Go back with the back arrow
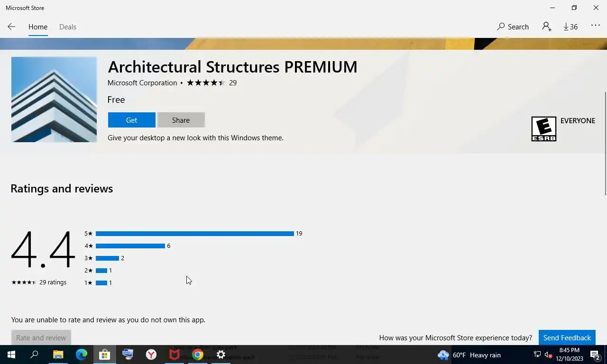This screenshot has height=364, width=607. 11,27
